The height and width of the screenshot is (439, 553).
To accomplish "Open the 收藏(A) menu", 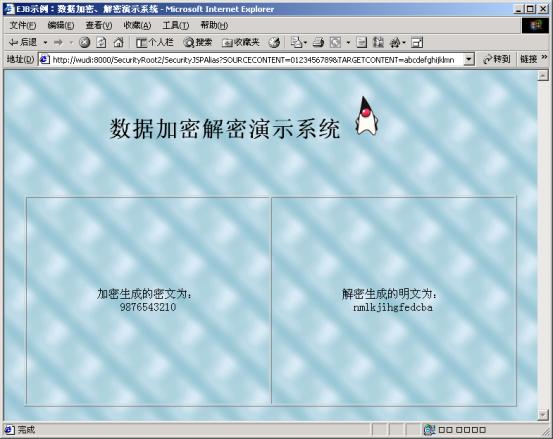I will tap(137, 25).
